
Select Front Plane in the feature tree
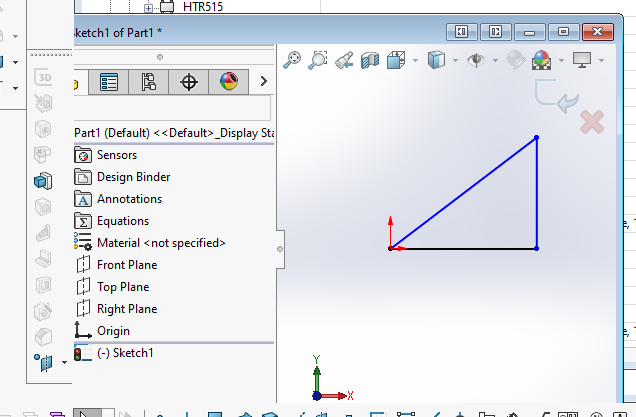pos(126,265)
